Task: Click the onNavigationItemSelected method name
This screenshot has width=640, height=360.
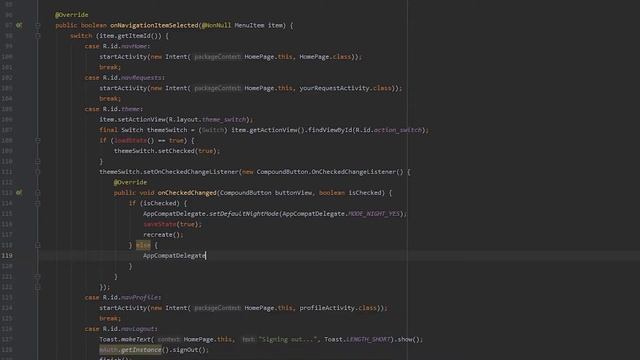Action: pos(154,25)
